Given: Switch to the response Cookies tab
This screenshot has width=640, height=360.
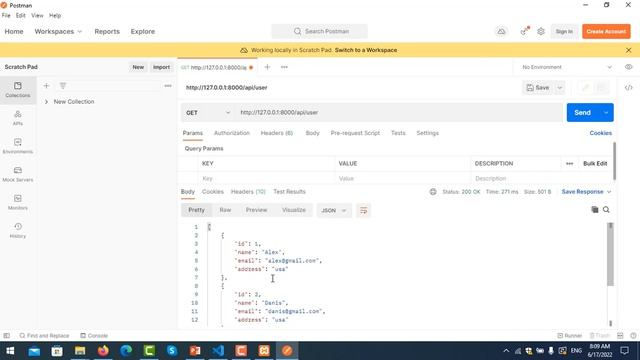Looking at the screenshot, I should 213,191.
